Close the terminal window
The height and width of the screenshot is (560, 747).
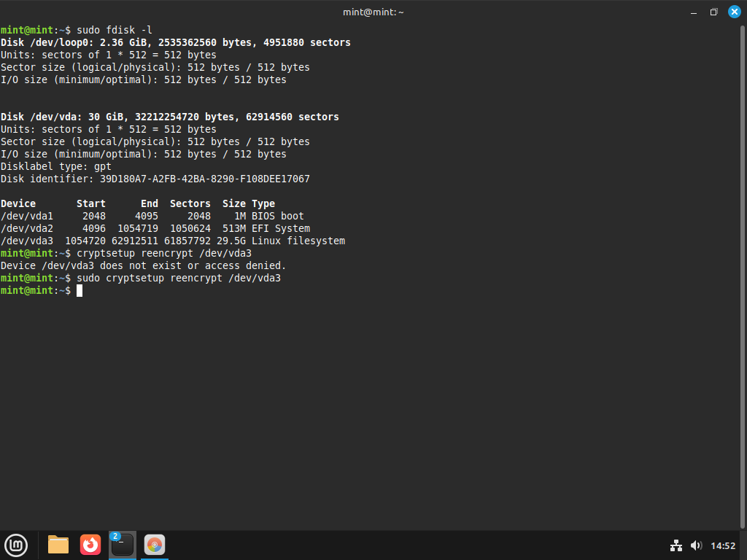(734, 12)
